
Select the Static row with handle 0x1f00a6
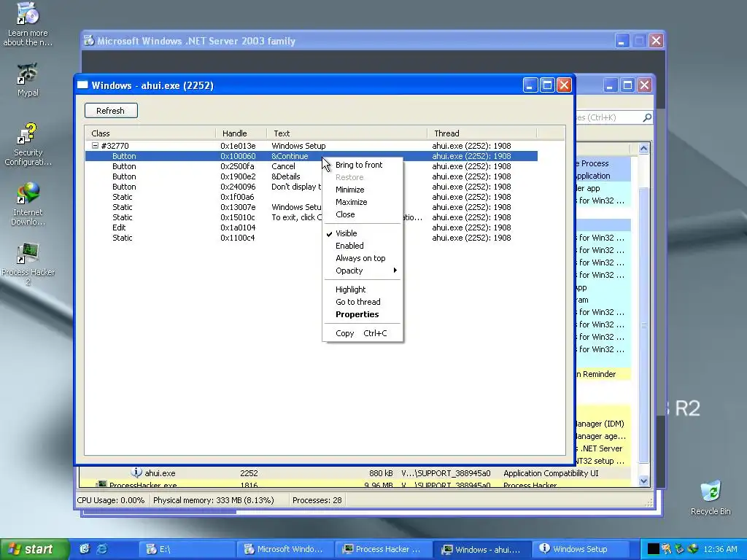point(311,197)
